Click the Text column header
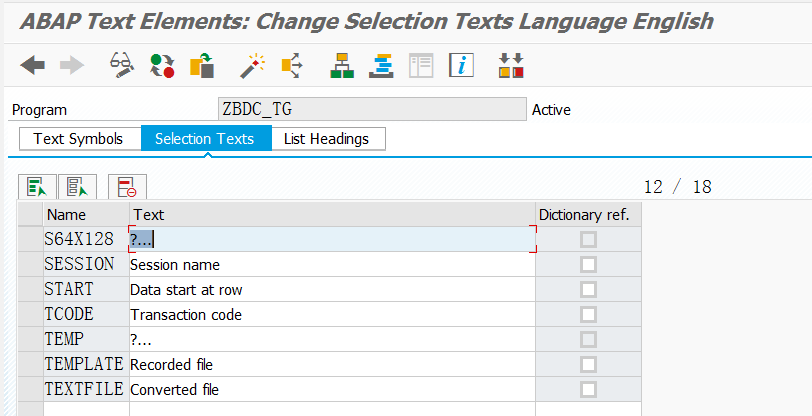812x416 pixels. [x=330, y=214]
